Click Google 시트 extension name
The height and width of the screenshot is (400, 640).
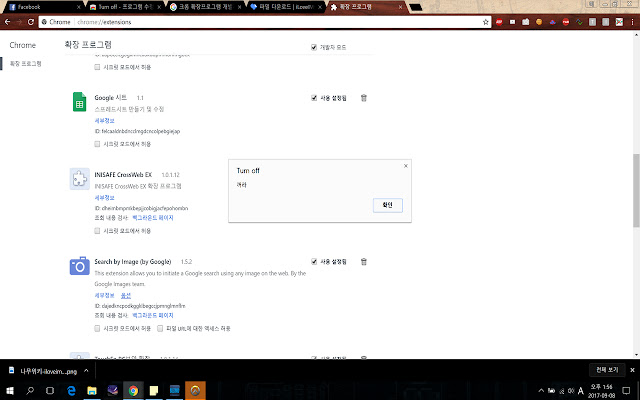tap(111, 98)
